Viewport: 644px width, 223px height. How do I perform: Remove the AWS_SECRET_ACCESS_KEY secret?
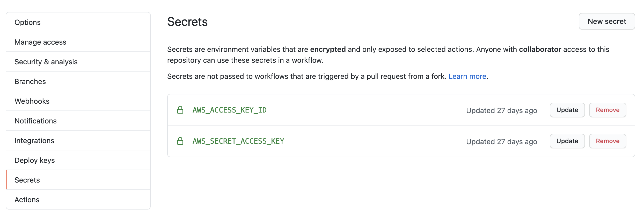tap(608, 141)
